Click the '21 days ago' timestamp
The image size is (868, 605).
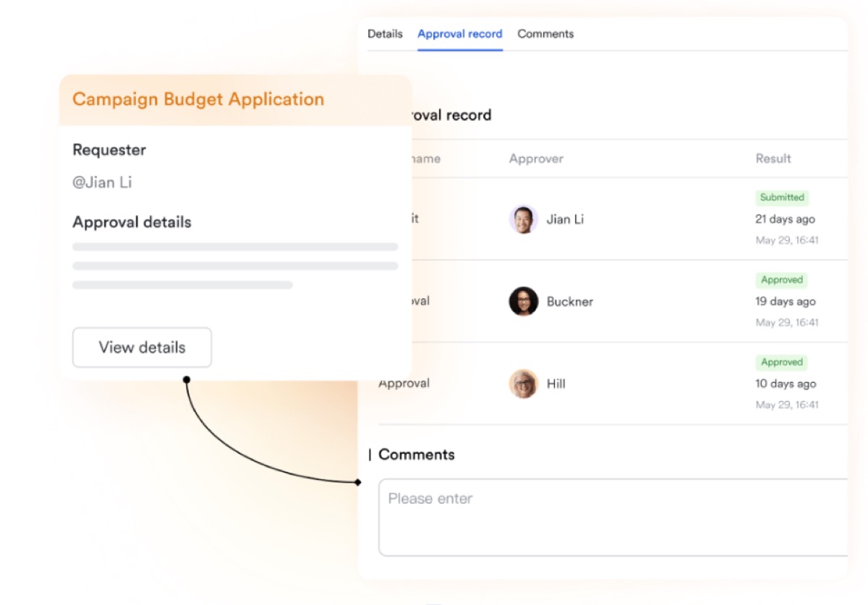pos(785,219)
